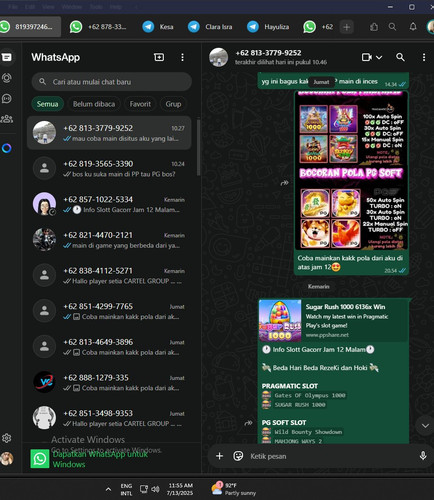This screenshot has width=434, height=500.
Task: Open chat with +62 821-4470-2121
Action: click(x=109, y=240)
